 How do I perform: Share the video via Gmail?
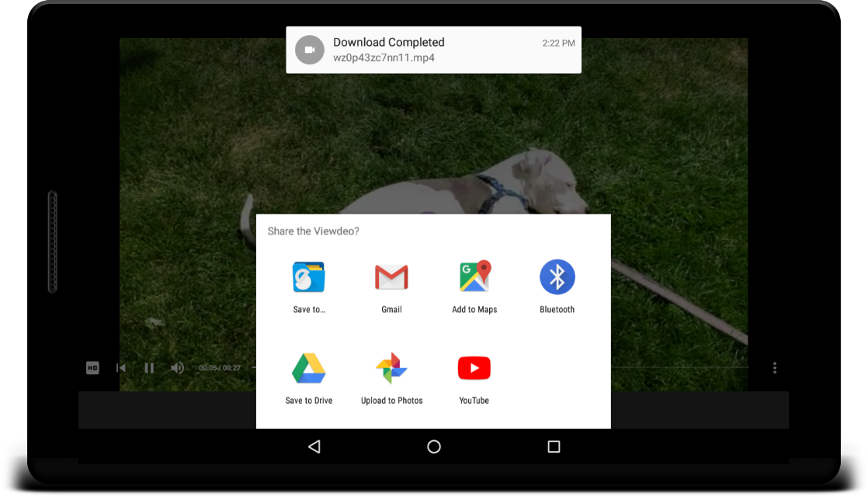click(x=391, y=287)
